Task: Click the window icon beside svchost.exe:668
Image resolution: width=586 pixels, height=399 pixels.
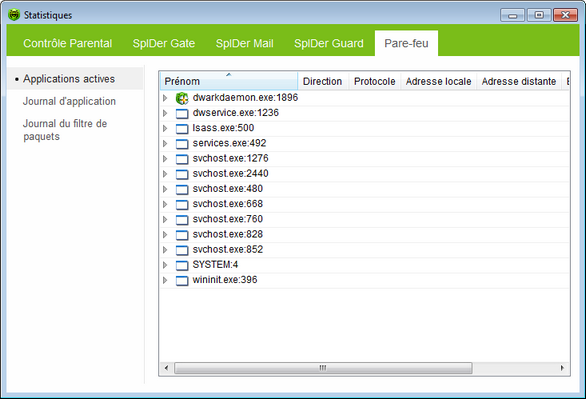Action: (x=182, y=205)
